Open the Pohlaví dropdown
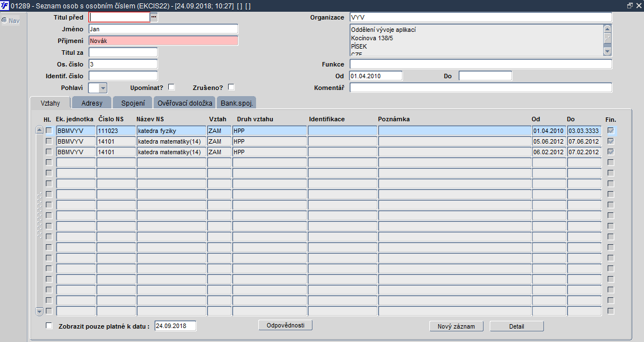Screen dimensions: 644x342 pos(103,88)
